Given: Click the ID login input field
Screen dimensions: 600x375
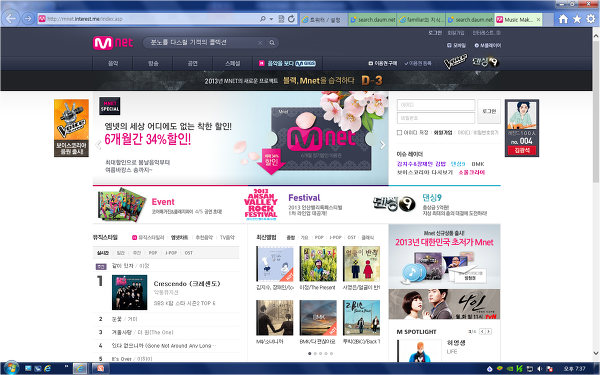Looking at the screenshot, I should pos(436,105).
